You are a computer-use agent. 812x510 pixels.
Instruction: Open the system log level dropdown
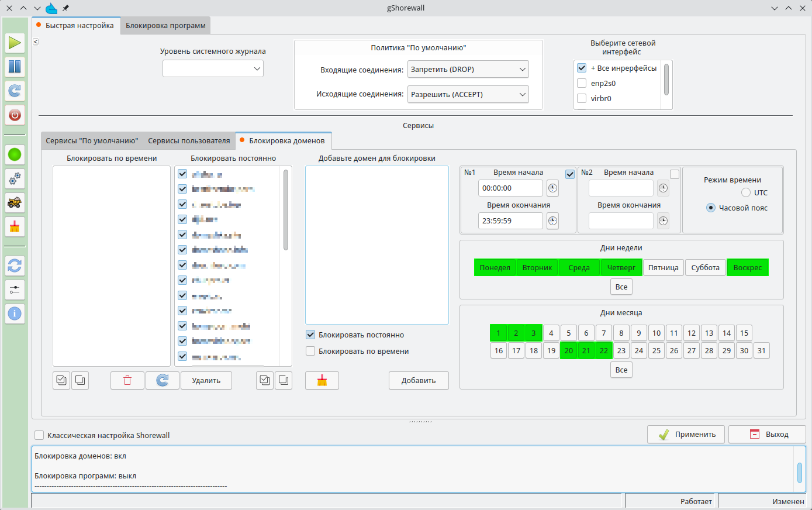tap(213, 68)
